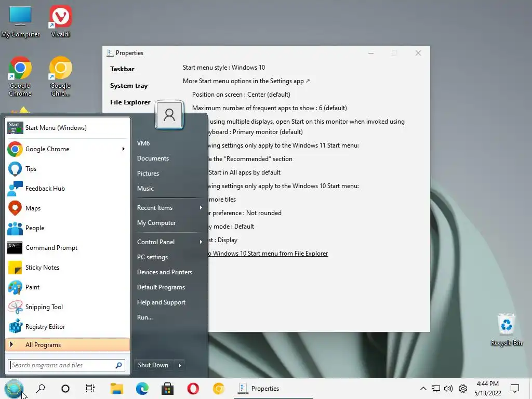The height and width of the screenshot is (399, 532).
Task: Change corner preference: Not rounded
Action: [244, 213]
